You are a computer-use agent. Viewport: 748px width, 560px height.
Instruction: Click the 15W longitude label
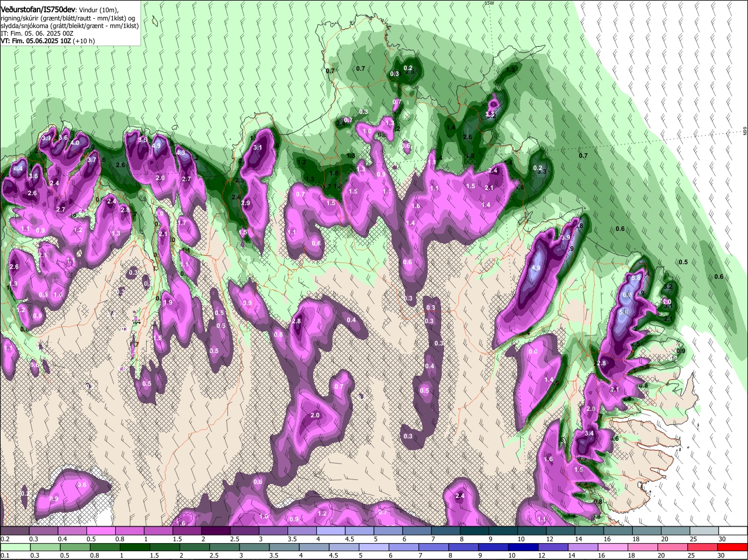pyautogui.click(x=489, y=3)
